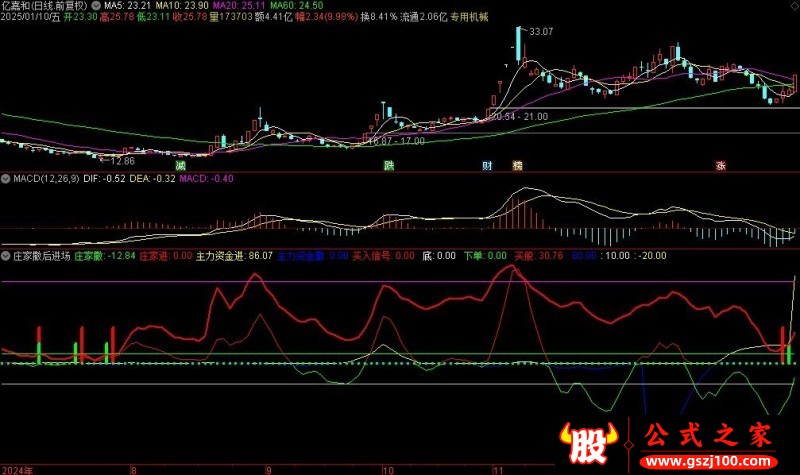This screenshot has width=800, height=475.
Task: Click the DEA: -0.32 value
Action: (x=152, y=179)
